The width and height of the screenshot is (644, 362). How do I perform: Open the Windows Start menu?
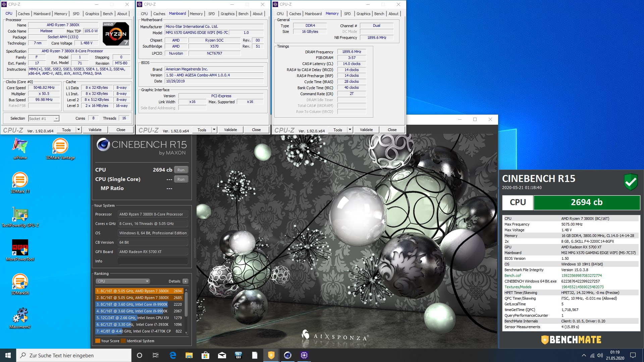[x=8, y=355]
